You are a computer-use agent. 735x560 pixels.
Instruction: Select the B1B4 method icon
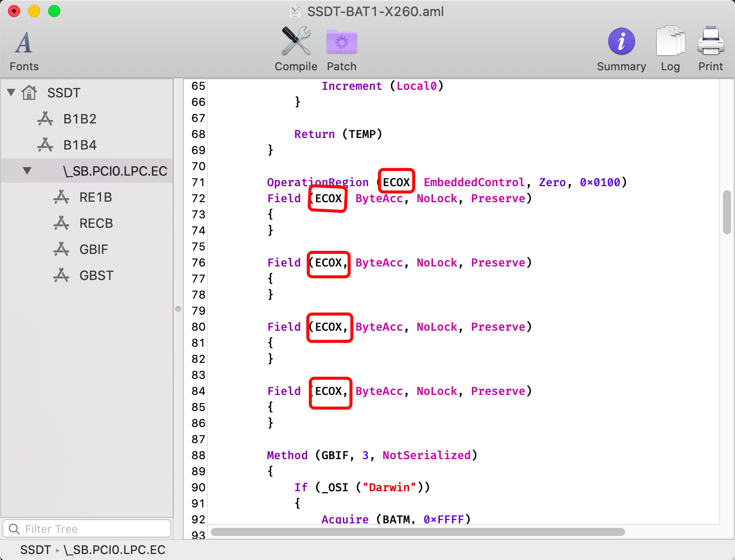point(45,145)
